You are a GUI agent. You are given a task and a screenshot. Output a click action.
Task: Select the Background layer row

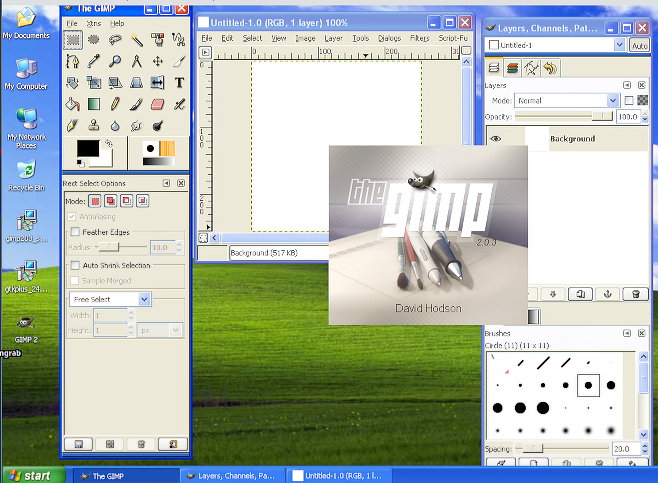coord(567,139)
